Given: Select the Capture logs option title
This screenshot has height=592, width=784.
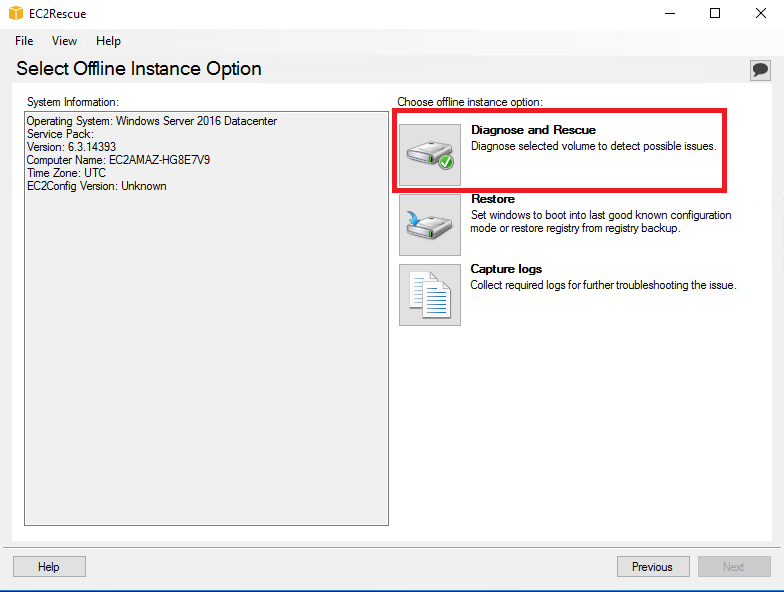Looking at the screenshot, I should tap(506, 269).
